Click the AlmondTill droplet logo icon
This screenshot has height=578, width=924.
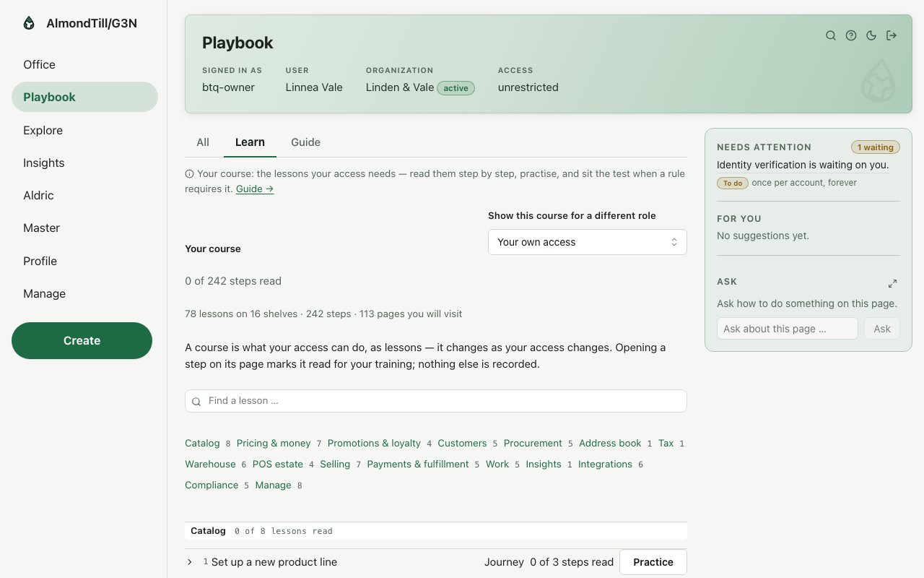[29, 23]
